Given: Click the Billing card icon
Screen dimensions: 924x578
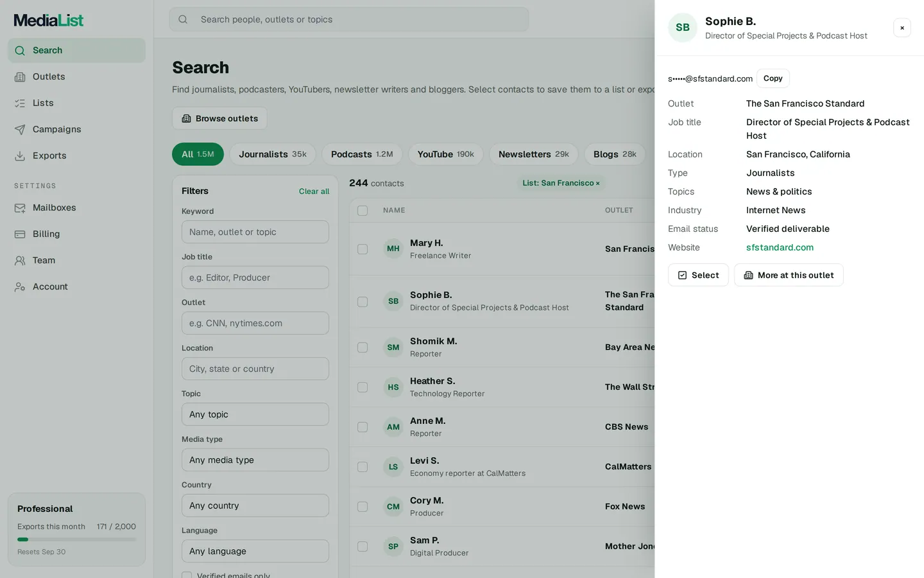Looking at the screenshot, I should pos(20,234).
